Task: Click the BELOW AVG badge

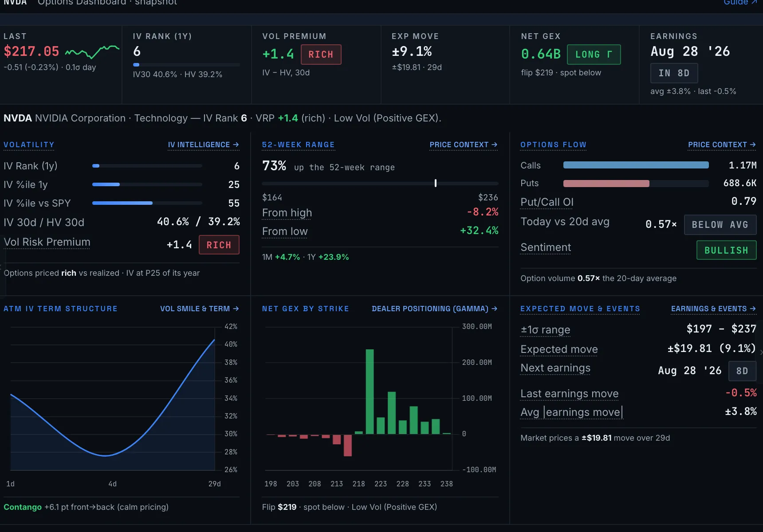Action: pyautogui.click(x=720, y=225)
